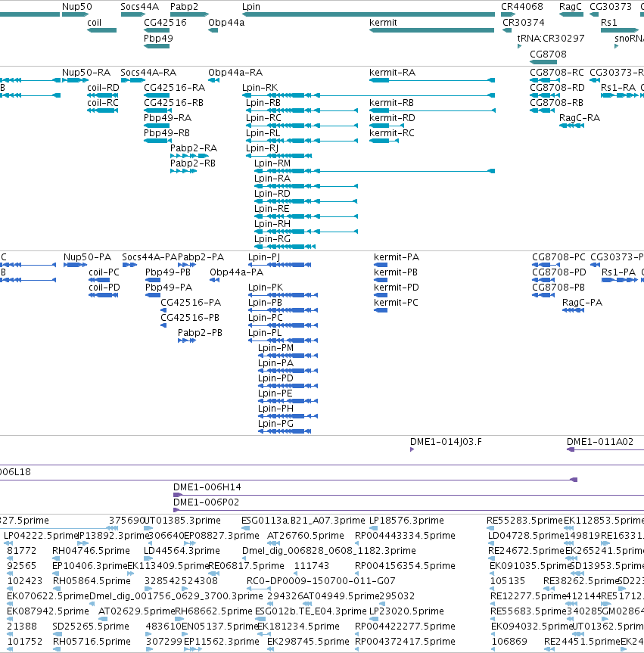Click the CG42516-PA protein label

(191, 303)
